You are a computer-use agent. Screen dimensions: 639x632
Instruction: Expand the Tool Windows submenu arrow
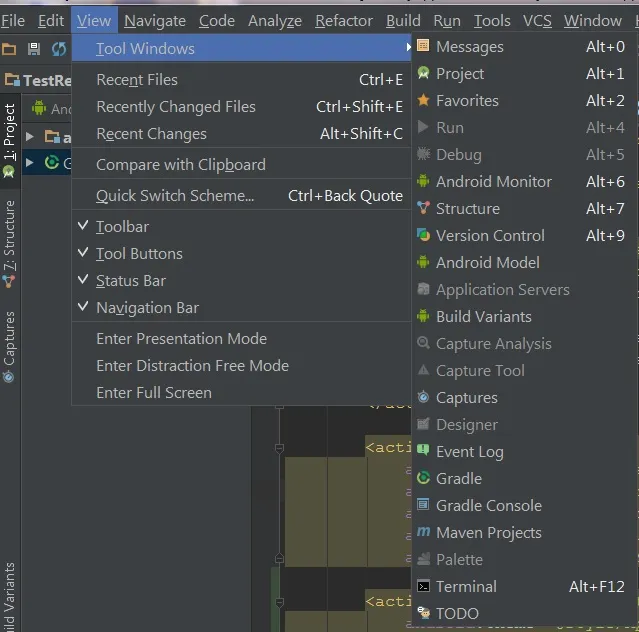[408, 47]
